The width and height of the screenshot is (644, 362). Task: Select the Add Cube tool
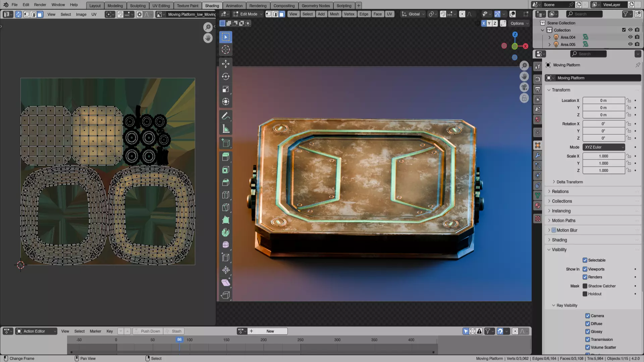pyautogui.click(x=226, y=143)
